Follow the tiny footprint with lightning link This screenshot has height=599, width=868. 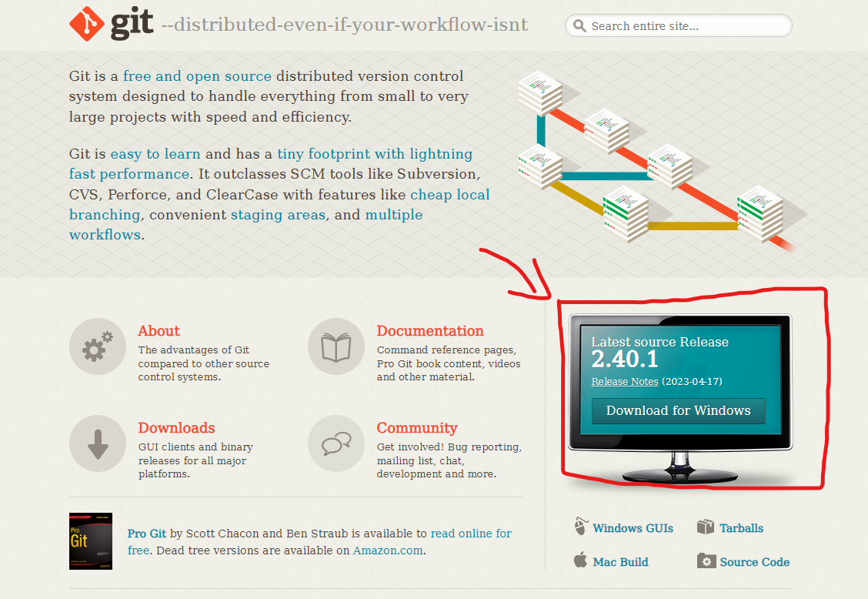click(375, 154)
